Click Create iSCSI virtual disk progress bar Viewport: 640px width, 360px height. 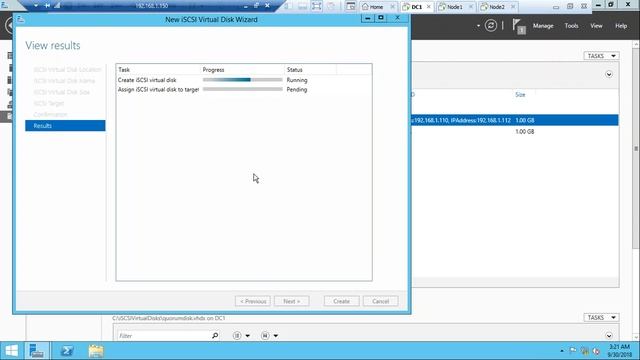pos(242,80)
